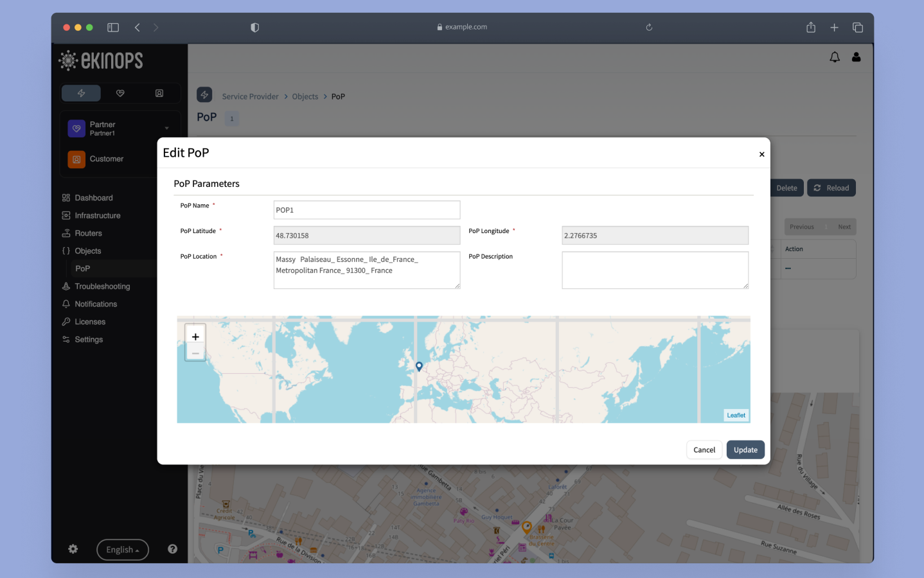924x578 pixels.
Task: Select the Service Provider lightning icon
Action: [x=81, y=92]
